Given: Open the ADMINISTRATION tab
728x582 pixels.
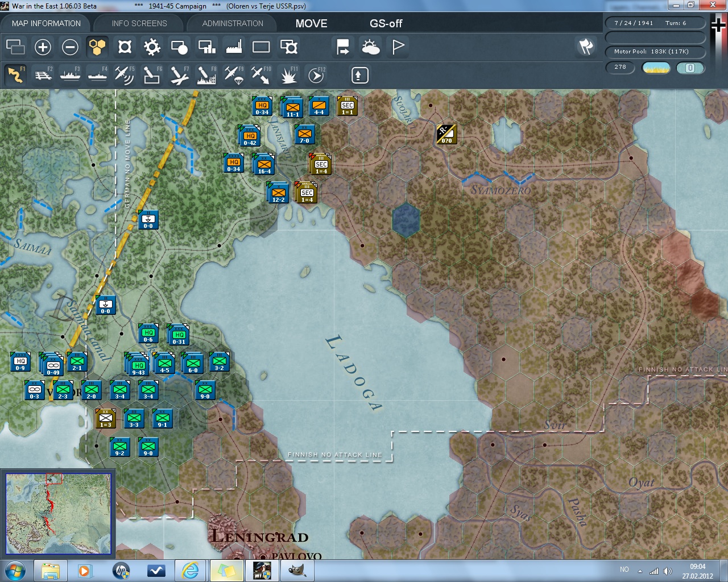Looking at the screenshot, I should (233, 23).
